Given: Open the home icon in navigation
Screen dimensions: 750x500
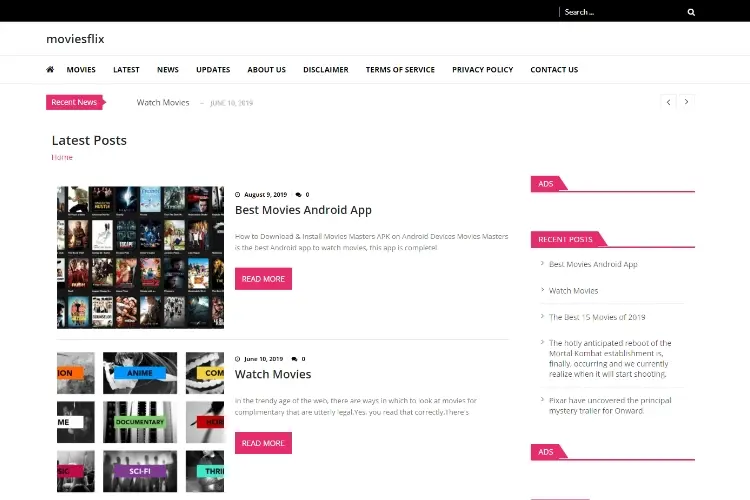Looking at the screenshot, I should click(x=50, y=69).
